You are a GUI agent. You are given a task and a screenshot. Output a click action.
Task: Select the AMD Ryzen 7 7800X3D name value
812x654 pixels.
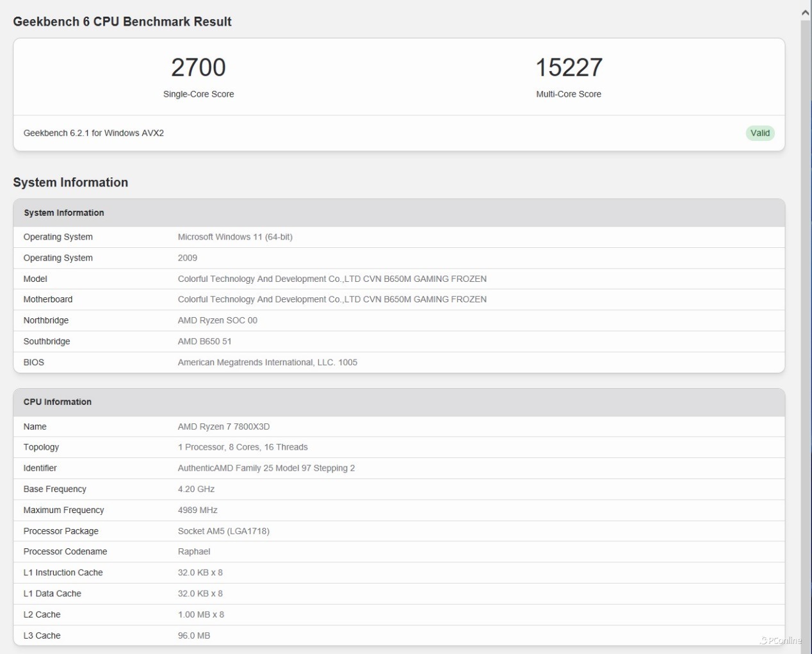tap(223, 427)
